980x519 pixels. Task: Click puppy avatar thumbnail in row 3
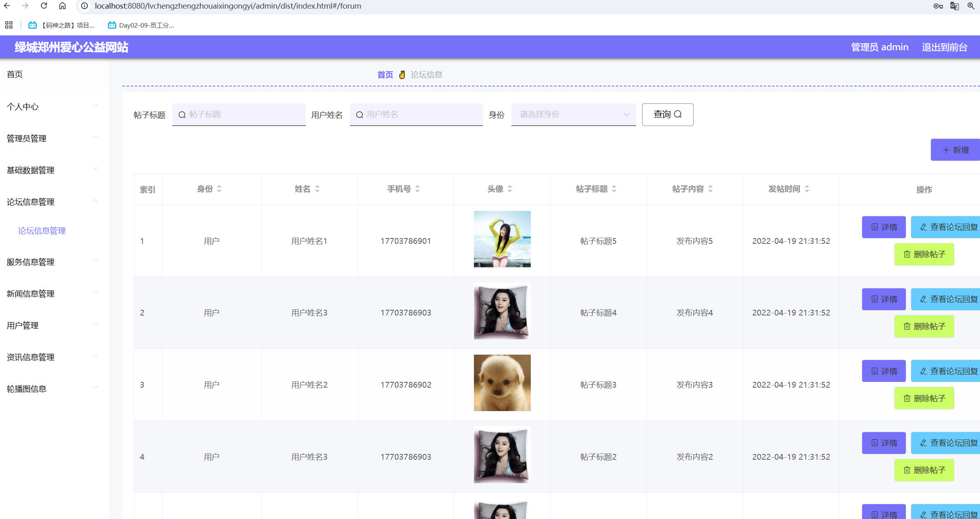(x=502, y=383)
